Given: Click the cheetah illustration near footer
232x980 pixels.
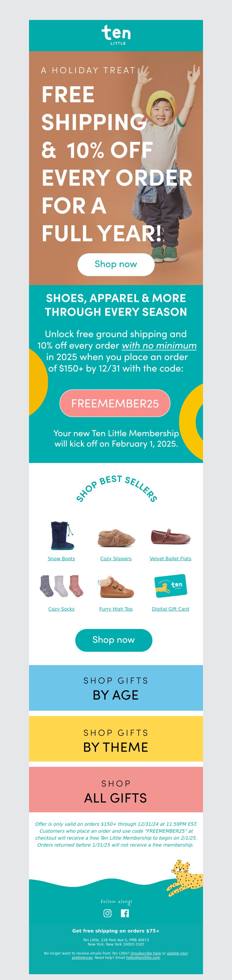Looking at the screenshot, I should tap(184, 877).
